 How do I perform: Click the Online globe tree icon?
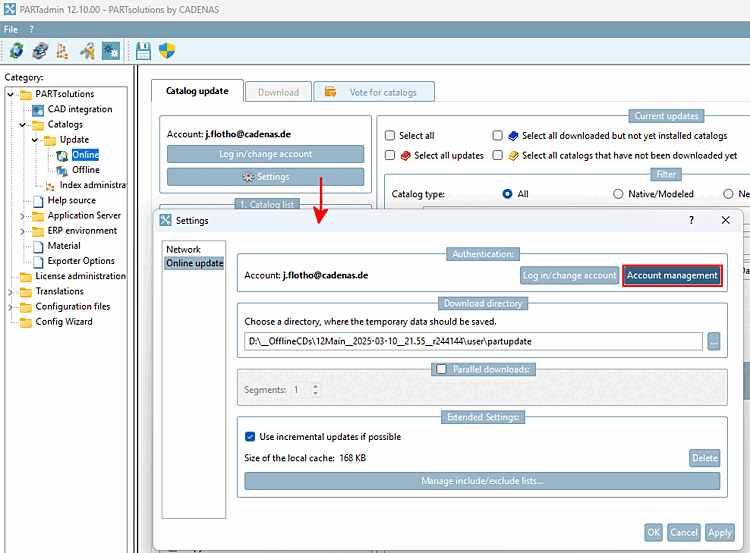[x=62, y=155]
